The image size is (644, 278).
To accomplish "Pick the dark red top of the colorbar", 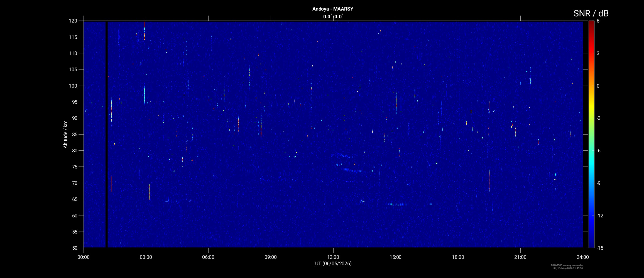I will pyautogui.click(x=591, y=23).
